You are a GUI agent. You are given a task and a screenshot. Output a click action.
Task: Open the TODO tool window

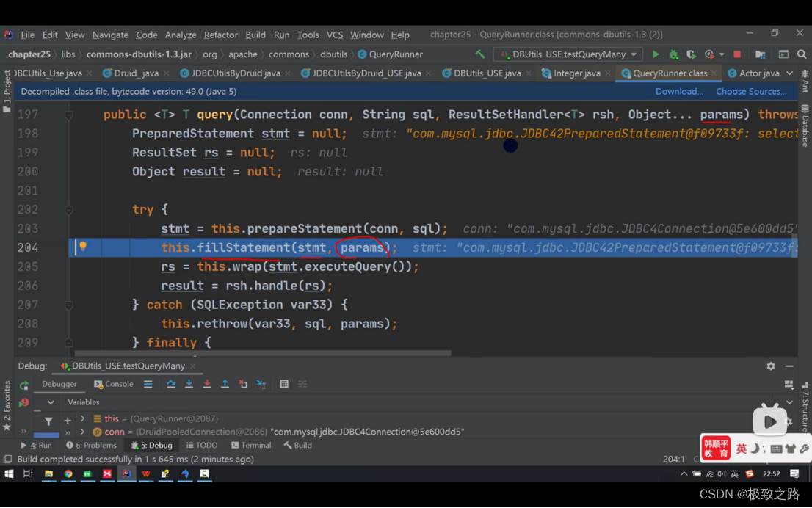[x=202, y=446]
